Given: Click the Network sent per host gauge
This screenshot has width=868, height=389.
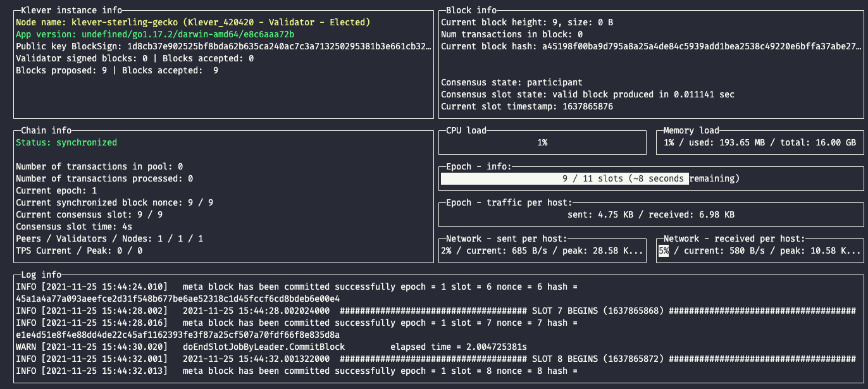Looking at the screenshot, I should point(542,251).
